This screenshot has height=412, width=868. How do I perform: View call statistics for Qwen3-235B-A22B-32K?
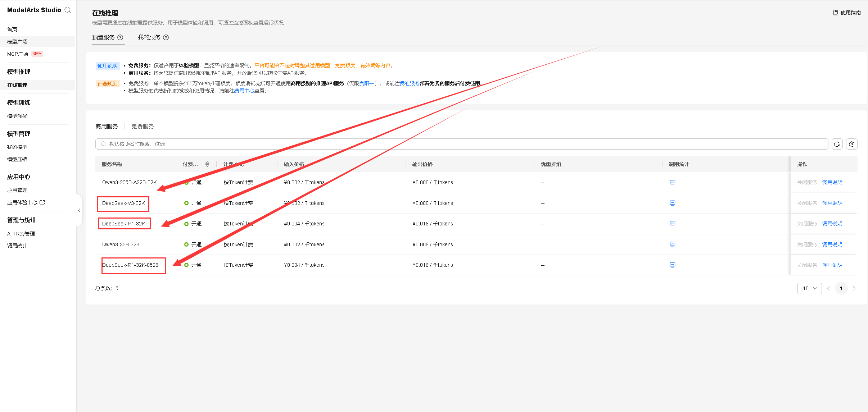pyautogui.click(x=673, y=182)
